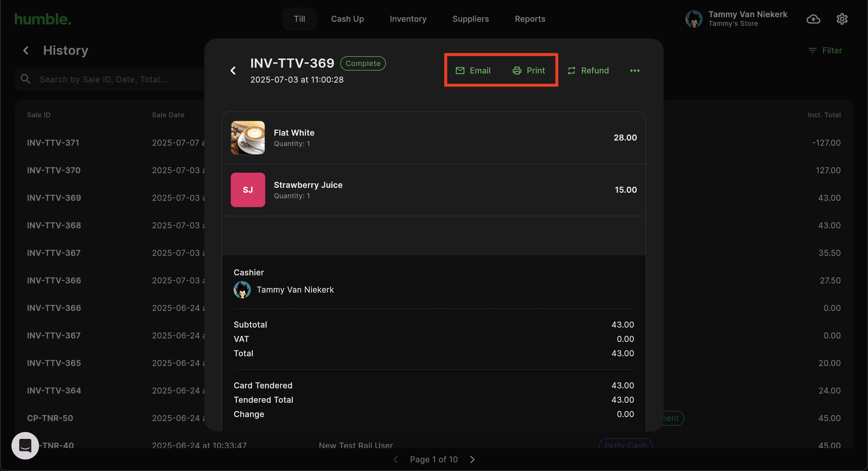Click the -127.00 total value
The image size is (868, 471).
point(826,143)
